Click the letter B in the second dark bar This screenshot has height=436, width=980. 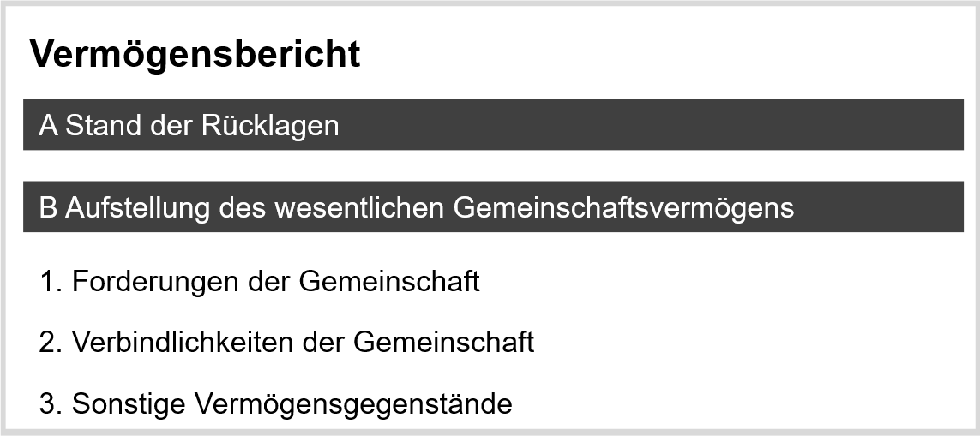(47, 207)
